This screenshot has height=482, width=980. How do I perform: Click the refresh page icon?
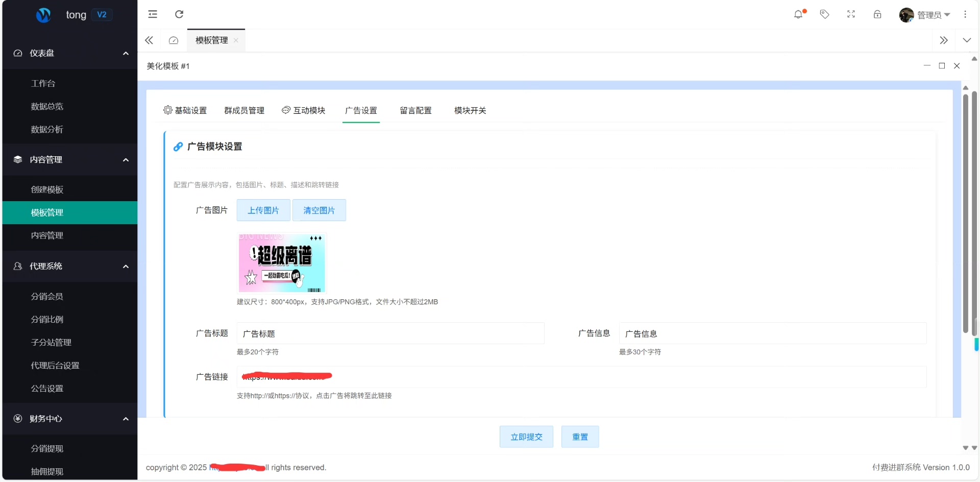click(179, 14)
